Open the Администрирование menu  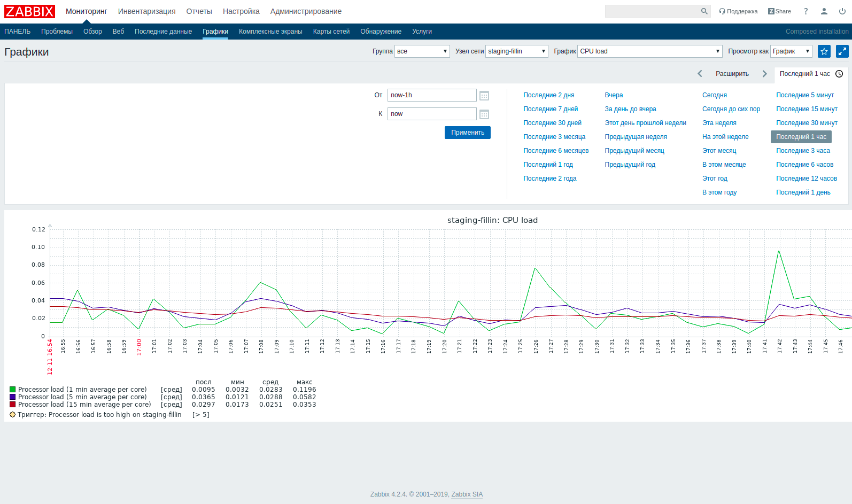(306, 11)
